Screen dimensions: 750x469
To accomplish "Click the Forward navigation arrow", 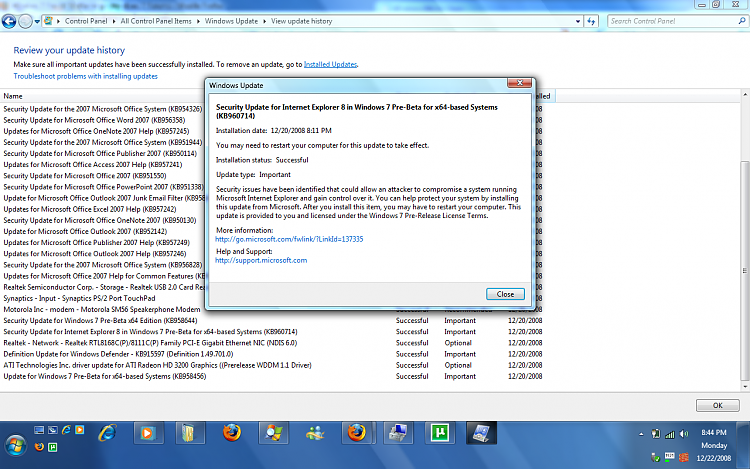I will point(25,21).
